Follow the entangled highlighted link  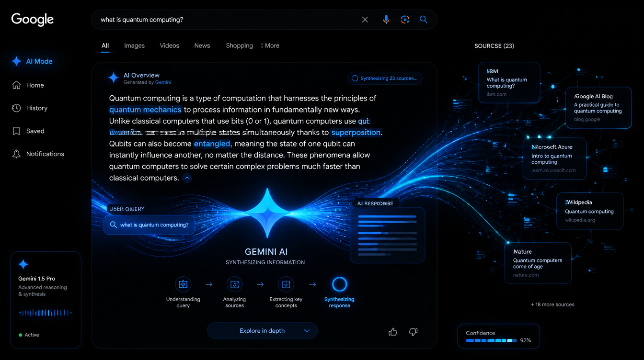point(212,144)
